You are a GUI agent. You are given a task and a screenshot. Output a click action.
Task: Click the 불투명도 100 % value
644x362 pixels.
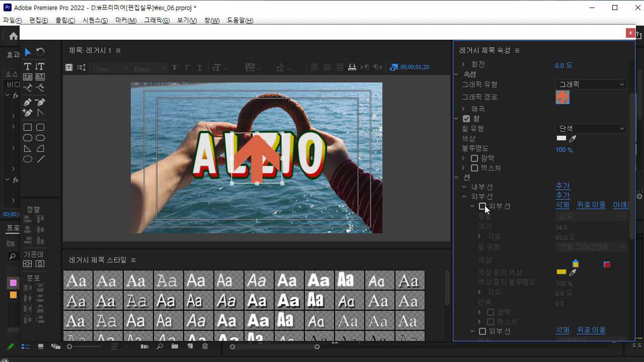coord(564,150)
